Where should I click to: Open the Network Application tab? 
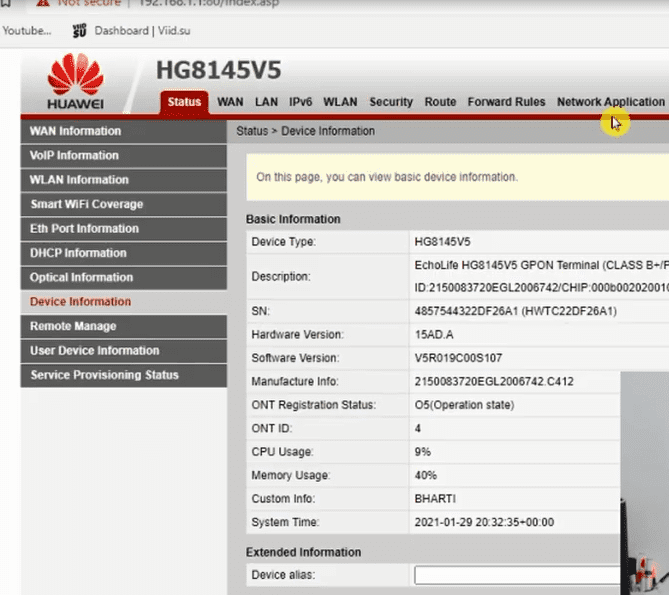point(611,102)
